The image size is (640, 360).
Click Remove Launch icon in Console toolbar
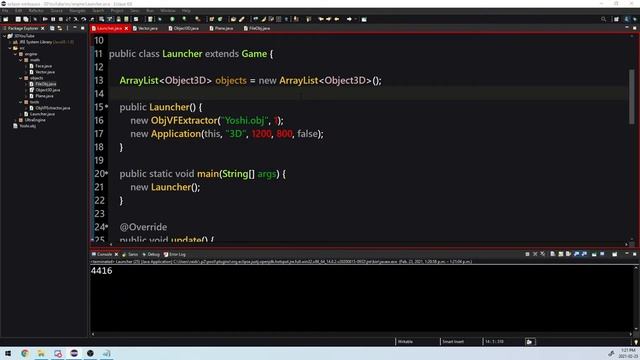(535, 254)
